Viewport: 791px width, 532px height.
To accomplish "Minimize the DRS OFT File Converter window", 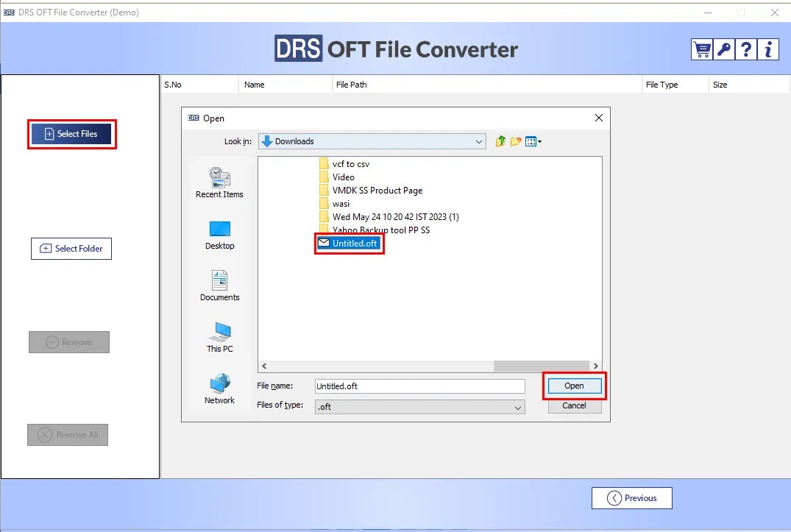I will tap(708, 12).
